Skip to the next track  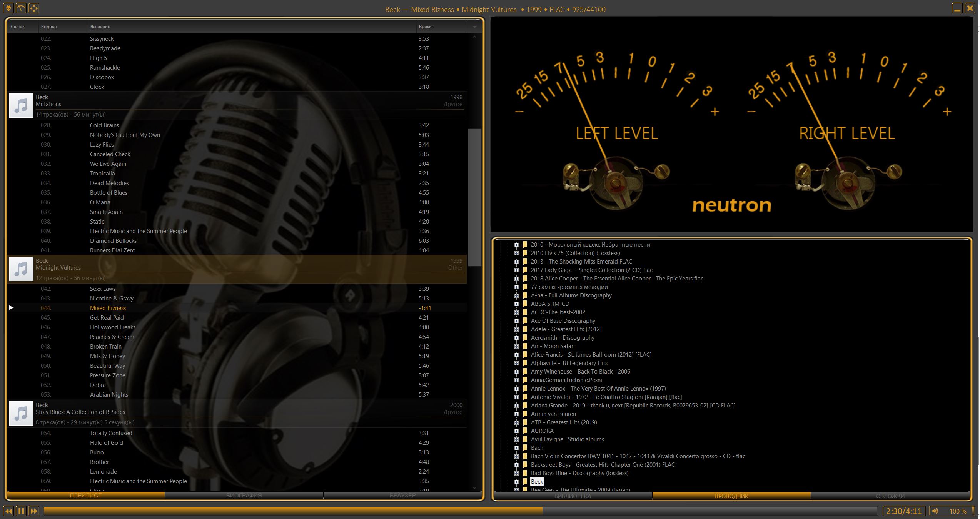click(x=34, y=511)
